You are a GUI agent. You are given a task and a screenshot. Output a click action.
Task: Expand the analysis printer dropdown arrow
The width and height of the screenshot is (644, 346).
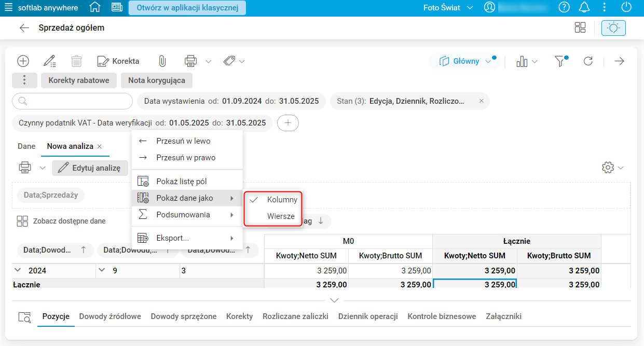(42, 168)
